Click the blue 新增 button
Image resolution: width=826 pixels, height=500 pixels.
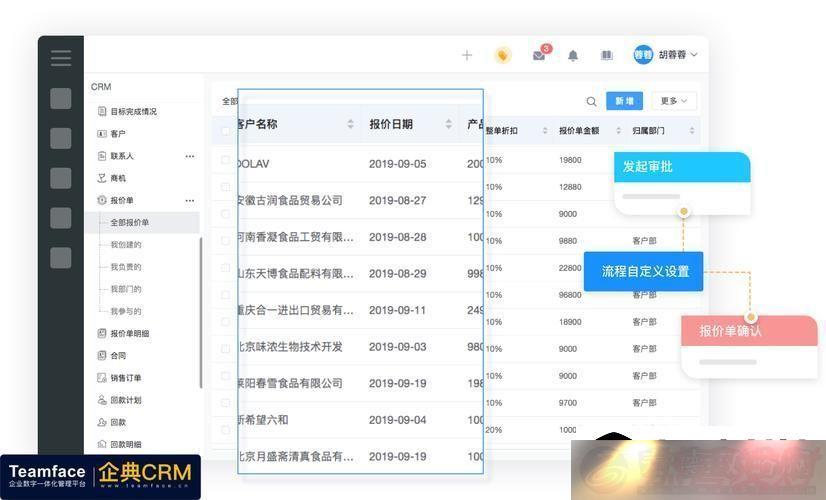(624, 101)
